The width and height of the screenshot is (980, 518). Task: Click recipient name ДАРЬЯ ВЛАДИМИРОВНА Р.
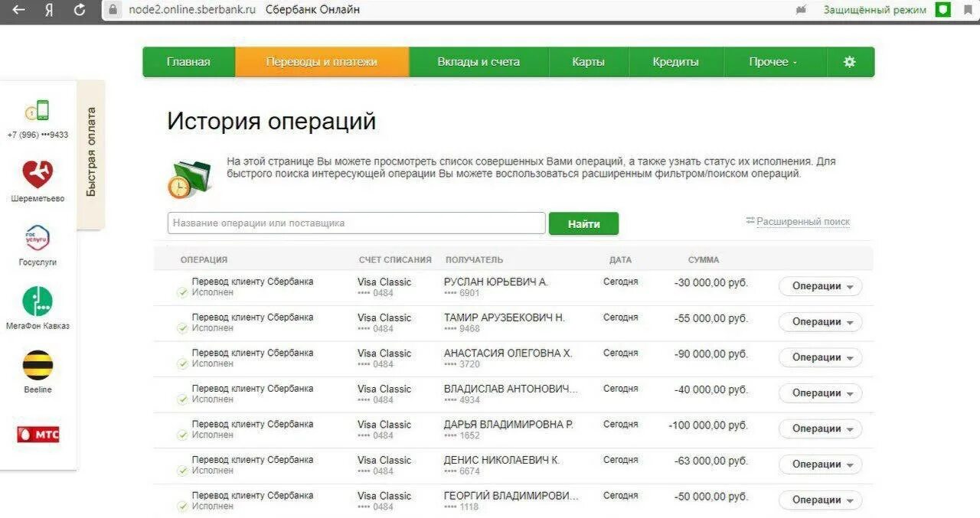[x=509, y=425]
